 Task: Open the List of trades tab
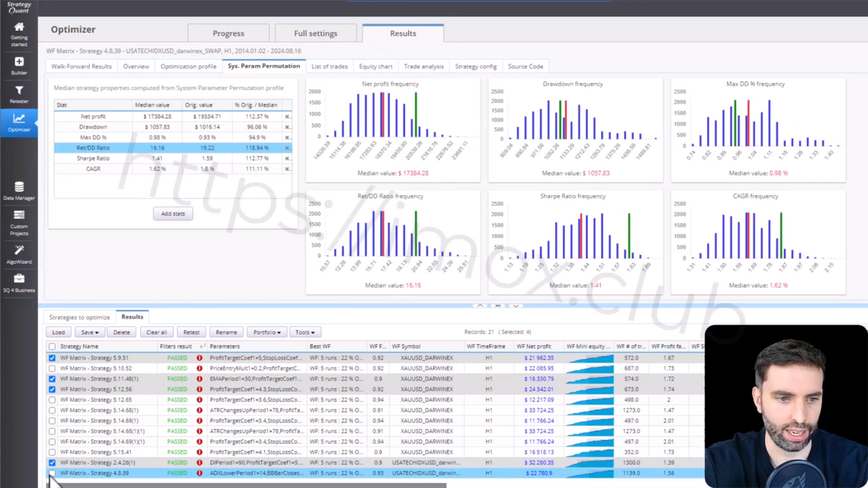(x=329, y=67)
